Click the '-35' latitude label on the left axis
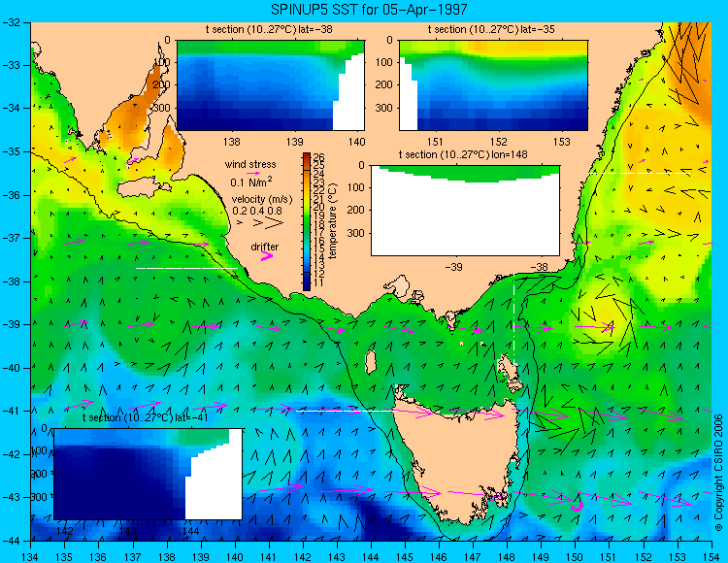 pyautogui.click(x=10, y=151)
